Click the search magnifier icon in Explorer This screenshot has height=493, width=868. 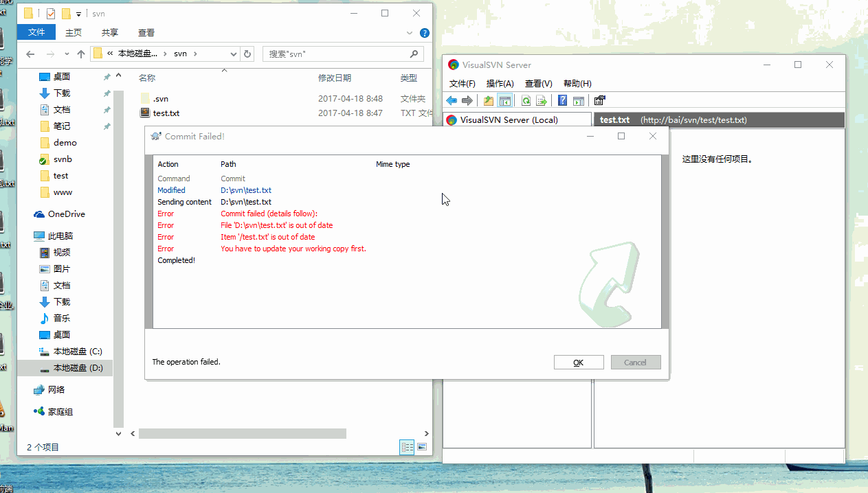pyautogui.click(x=414, y=54)
